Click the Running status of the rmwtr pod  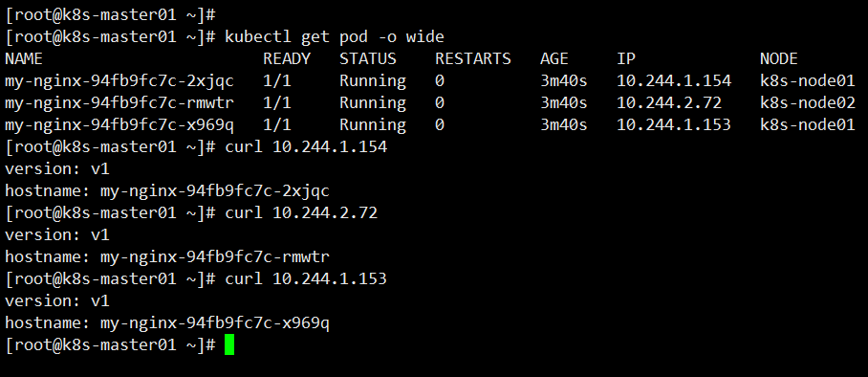pyautogui.click(x=373, y=103)
